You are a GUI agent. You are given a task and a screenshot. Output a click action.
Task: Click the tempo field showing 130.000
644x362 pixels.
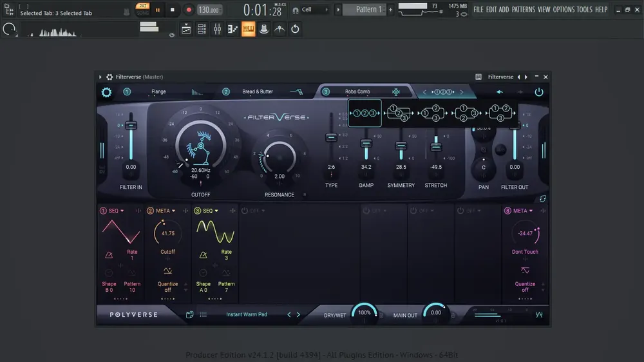click(x=209, y=10)
